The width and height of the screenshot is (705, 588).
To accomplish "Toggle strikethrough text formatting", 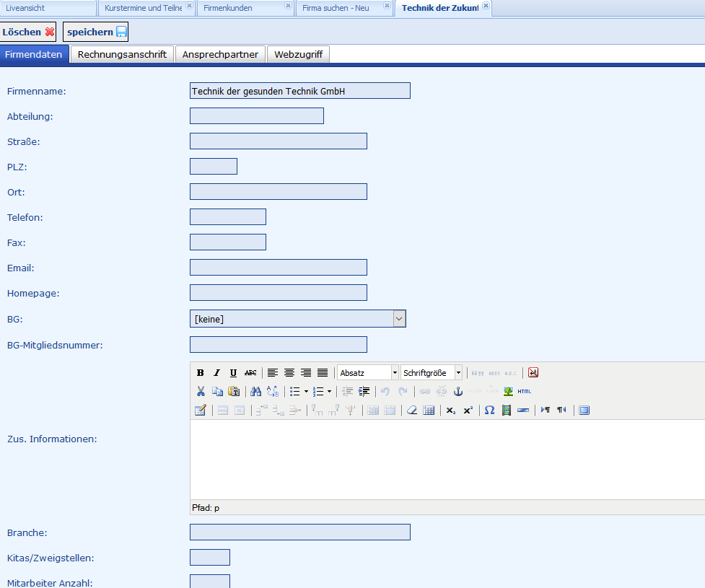I will click(250, 373).
